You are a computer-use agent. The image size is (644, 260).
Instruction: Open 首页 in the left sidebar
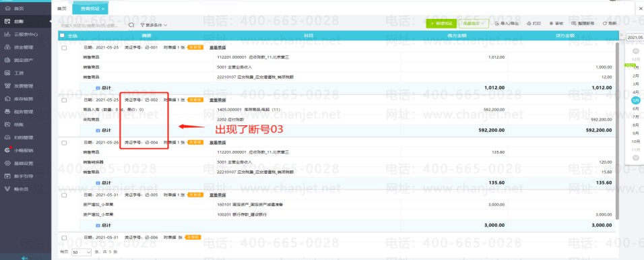point(18,8)
